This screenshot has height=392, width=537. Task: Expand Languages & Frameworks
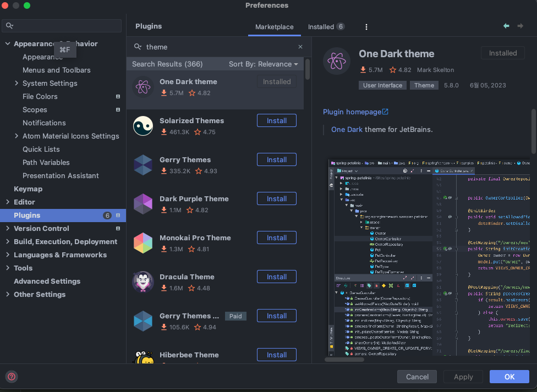tap(8, 255)
